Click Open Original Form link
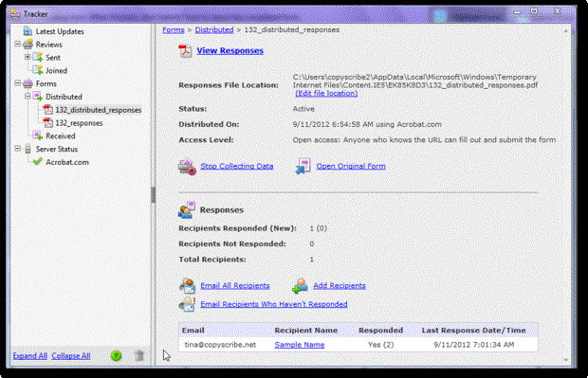This screenshot has width=588, height=378. click(x=351, y=167)
